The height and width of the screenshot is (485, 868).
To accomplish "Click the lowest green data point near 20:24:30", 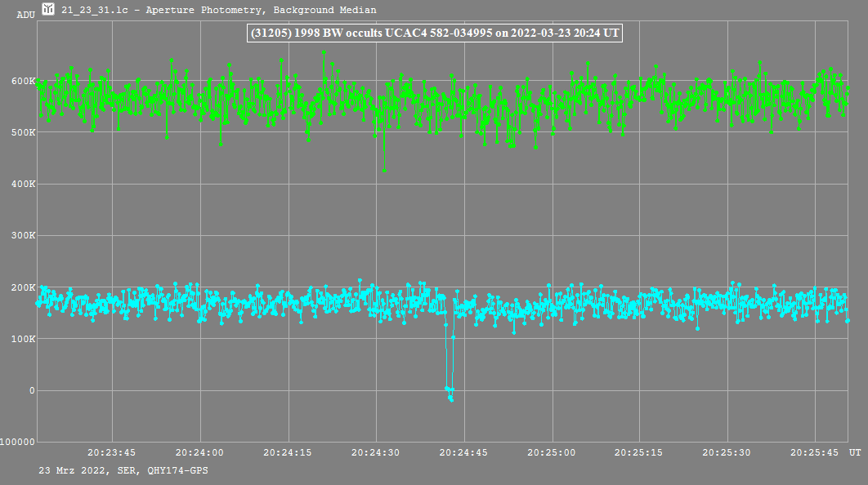I will click(x=384, y=171).
